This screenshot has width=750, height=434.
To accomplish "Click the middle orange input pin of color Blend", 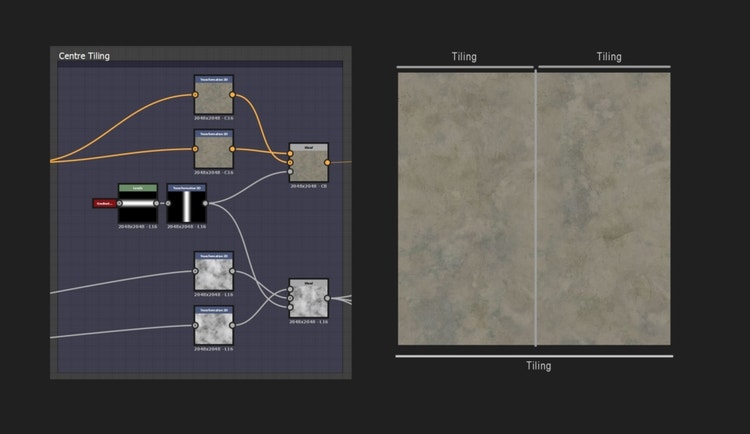I will (x=290, y=163).
